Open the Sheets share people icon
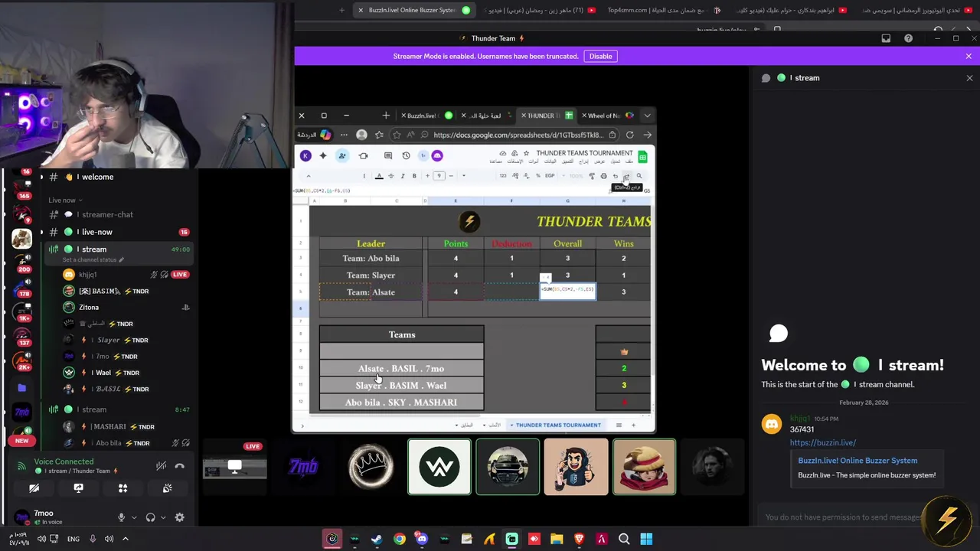The image size is (980, 551). [342, 155]
